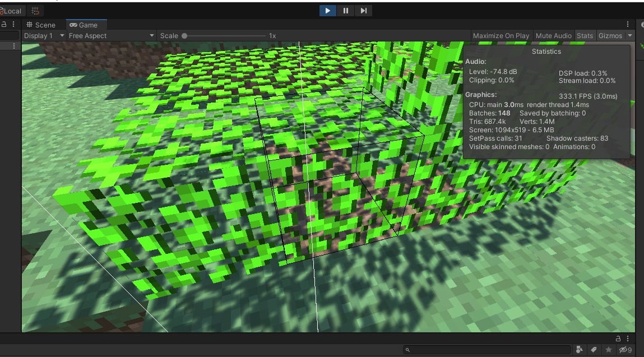Click the 333.1 FPS (3.0ms) readout

pyautogui.click(x=588, y=96)
